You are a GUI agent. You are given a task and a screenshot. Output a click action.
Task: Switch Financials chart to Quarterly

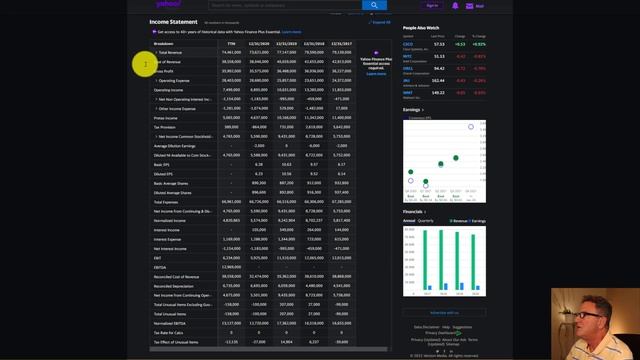[x=425, y=221]
